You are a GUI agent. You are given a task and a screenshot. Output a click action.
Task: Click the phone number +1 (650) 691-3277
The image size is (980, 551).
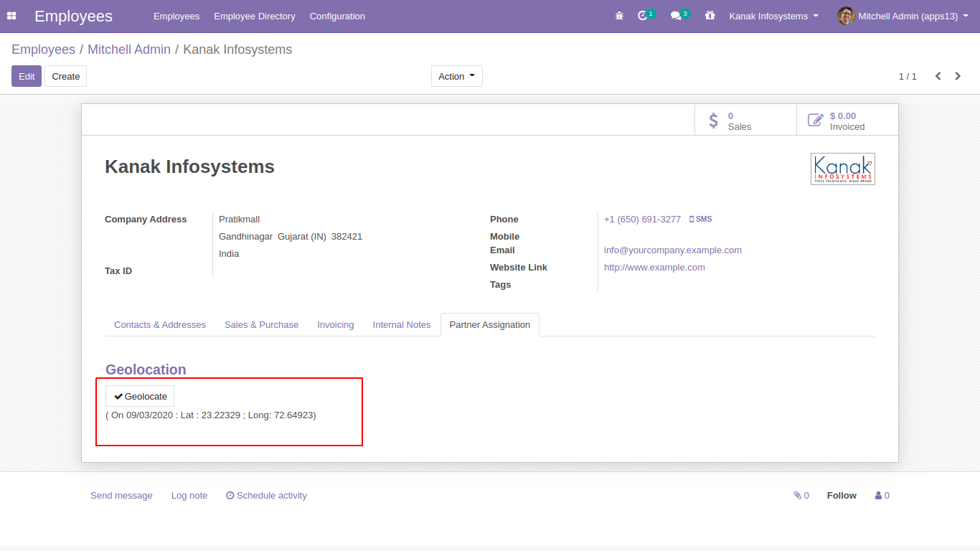point(642,220)
